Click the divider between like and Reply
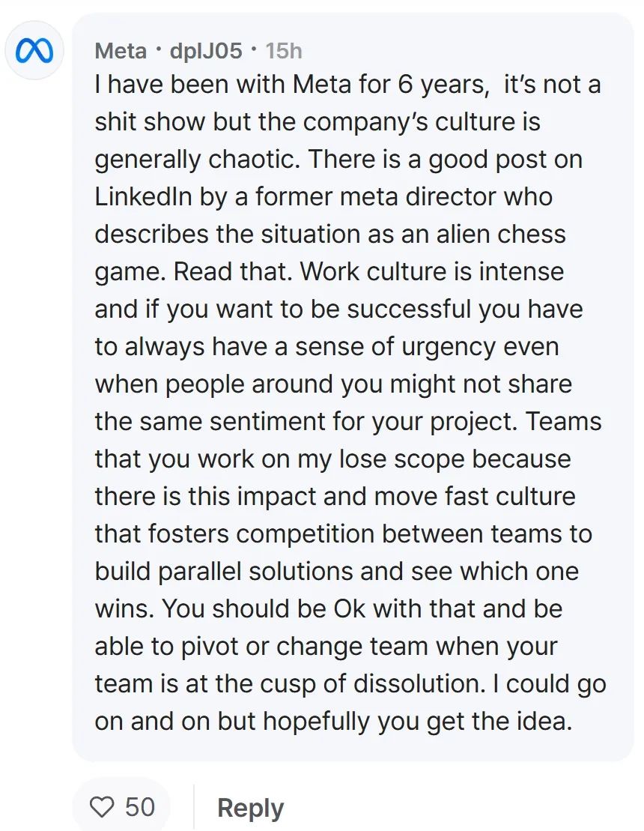The height and width of the screenshot is (831, 644). click(194, 807)
